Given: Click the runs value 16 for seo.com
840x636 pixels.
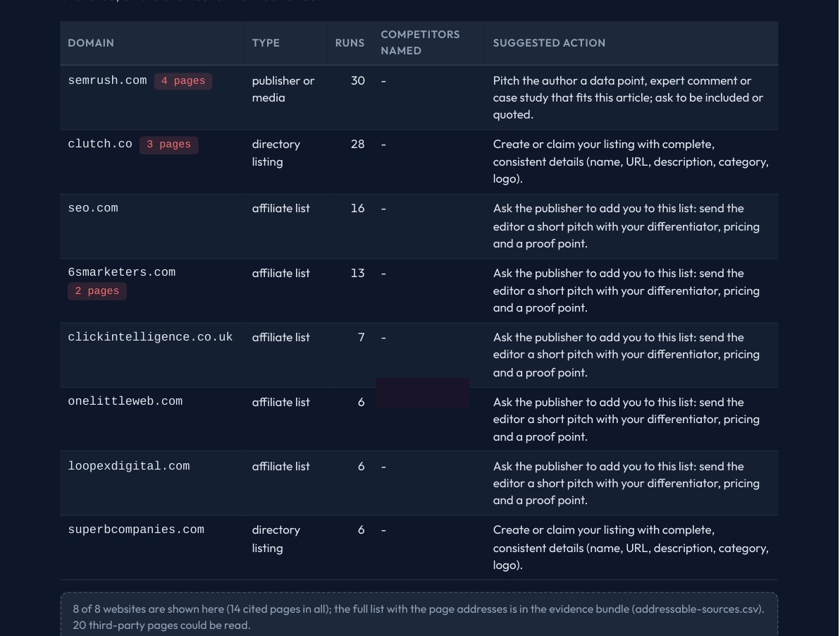Looking at the screenshot, I should point(358,208).
